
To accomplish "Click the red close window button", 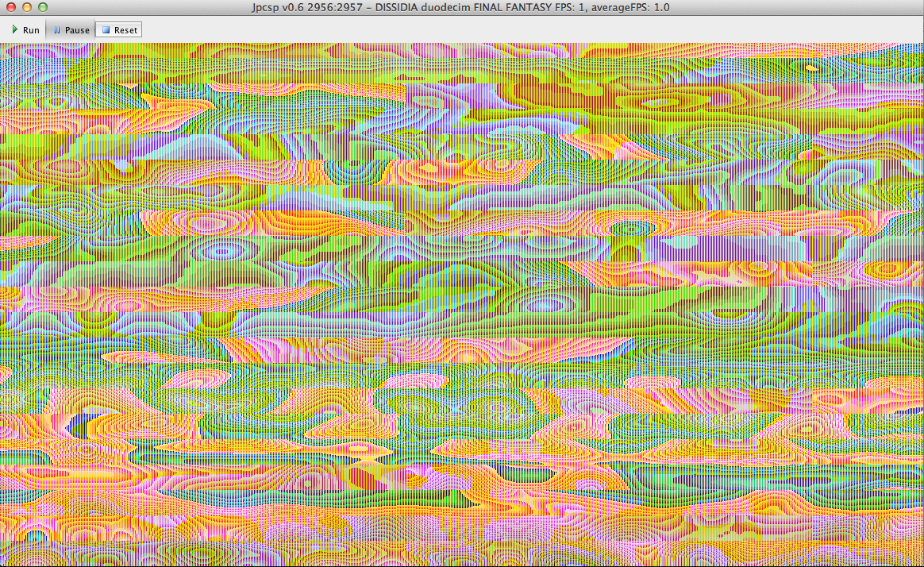I will coord(10,8).
